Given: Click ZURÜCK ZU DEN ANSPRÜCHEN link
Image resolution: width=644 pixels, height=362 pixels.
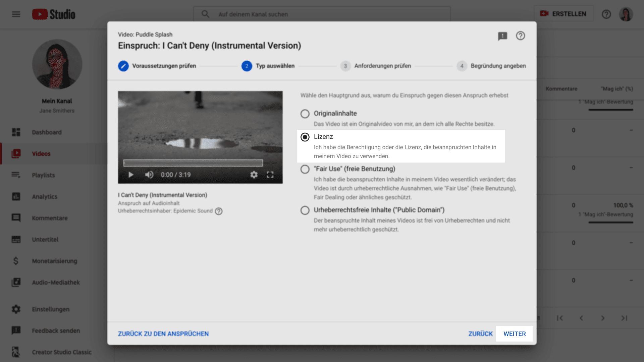Looking at the screenshot, I should pyautogui.click(x=163, y=334).
